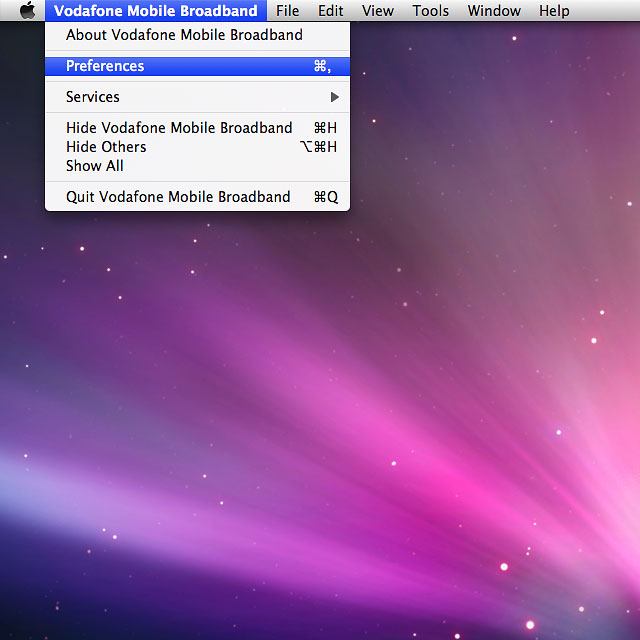
Task: Select the Show All item
Action: coord(95,166)
